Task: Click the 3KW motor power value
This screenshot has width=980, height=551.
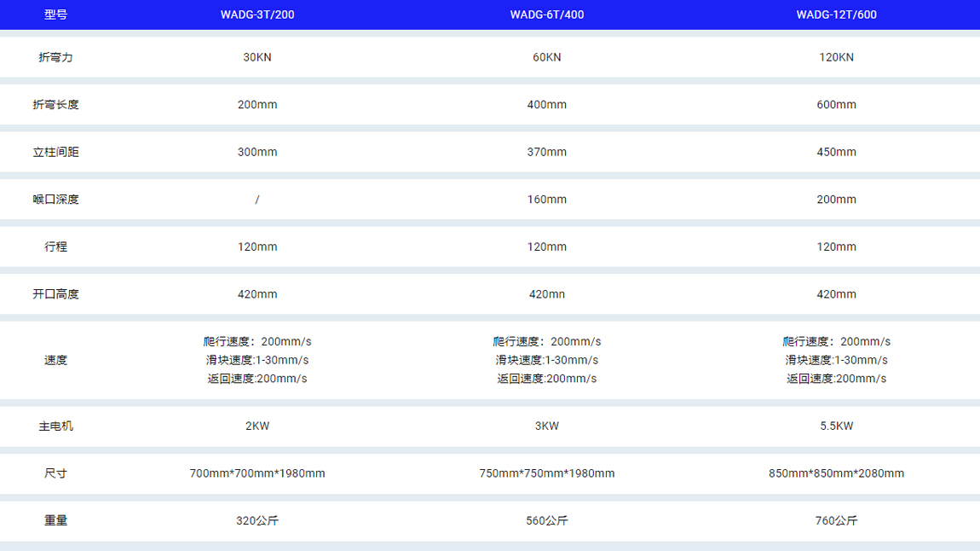Action: pos(546,426)
